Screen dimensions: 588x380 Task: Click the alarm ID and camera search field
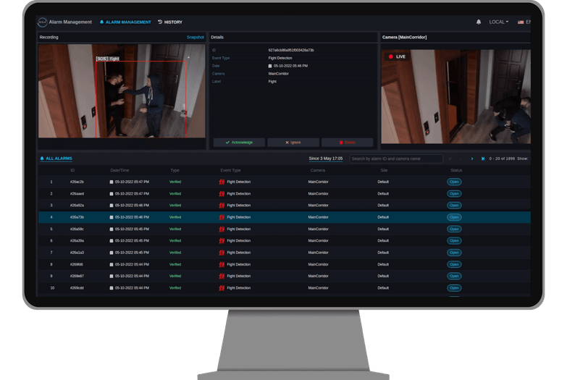pyautogui.click(x=396, y=159)
